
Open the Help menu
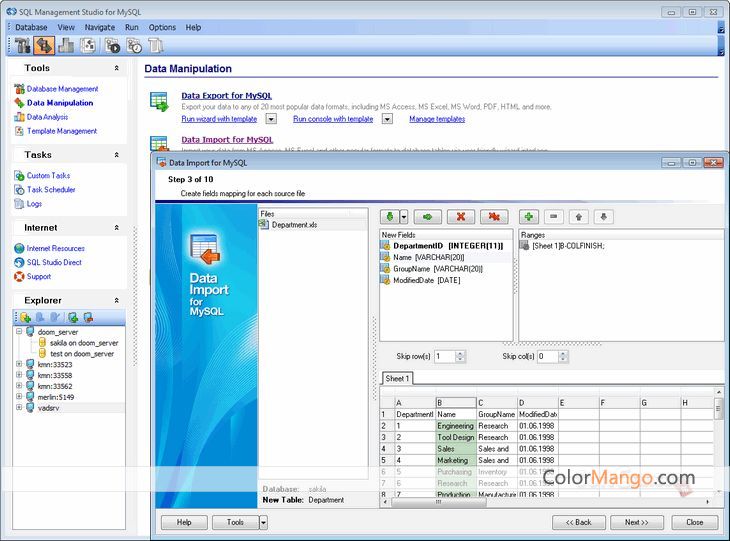click(x=193, y=27)
